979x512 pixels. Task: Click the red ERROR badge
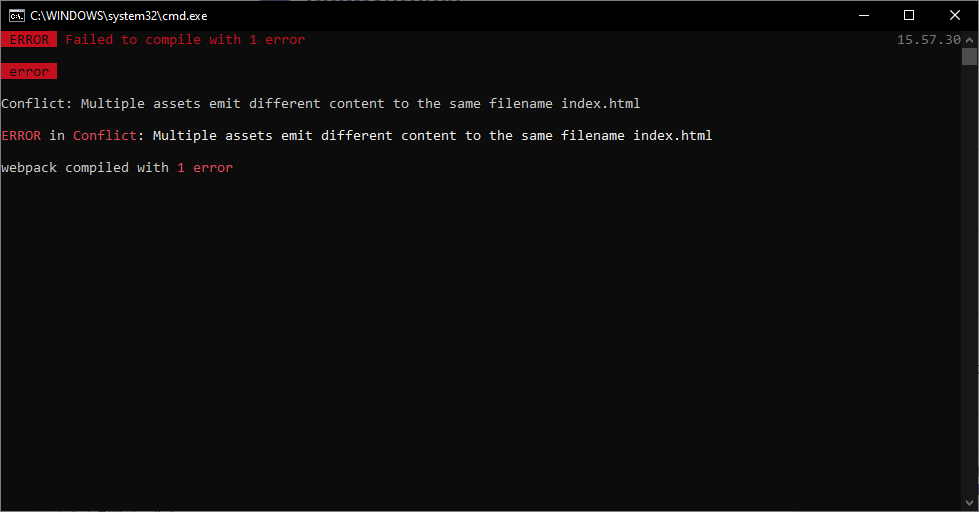click(x=29, y=39)
